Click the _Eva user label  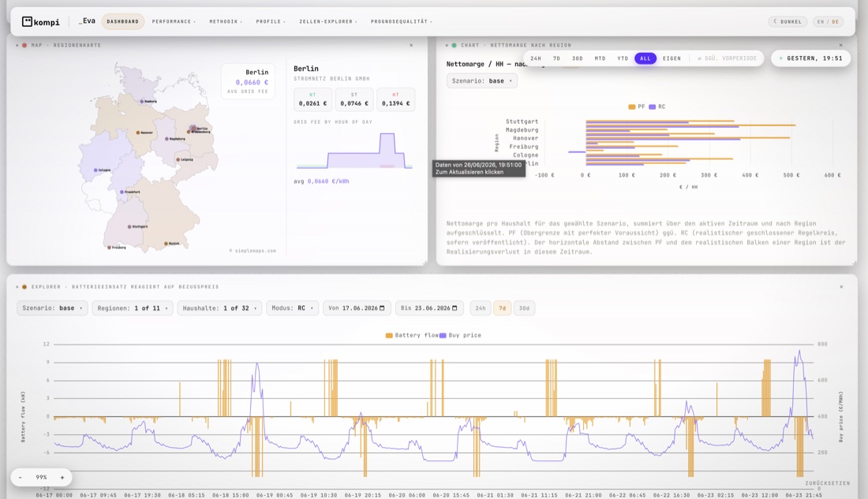(87, 21)
